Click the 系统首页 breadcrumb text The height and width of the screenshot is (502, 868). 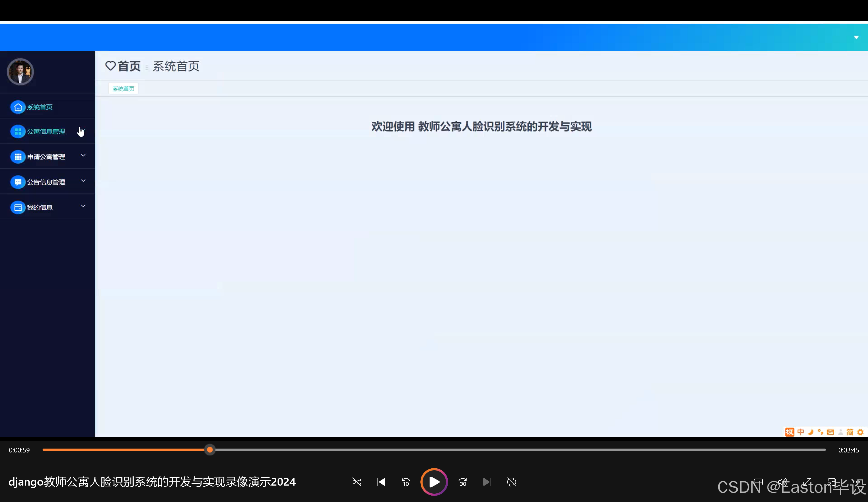click(x=176, y=66)
